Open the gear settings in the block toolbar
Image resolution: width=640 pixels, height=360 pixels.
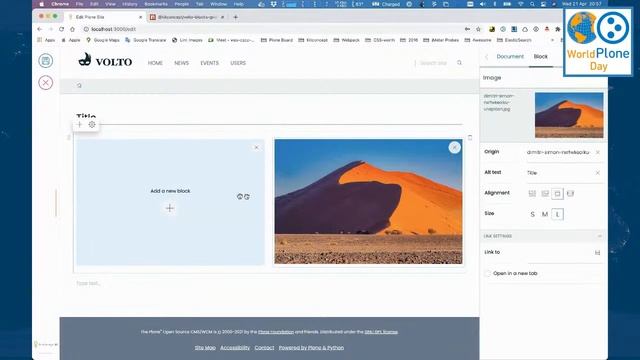(x=92, y=124)
